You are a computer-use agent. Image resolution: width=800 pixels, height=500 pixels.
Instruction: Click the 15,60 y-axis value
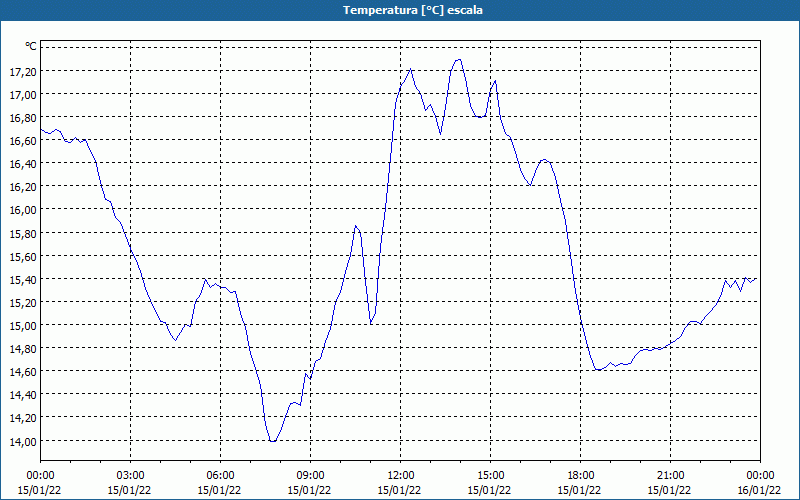pyautogui.click(x=23, y=257)
